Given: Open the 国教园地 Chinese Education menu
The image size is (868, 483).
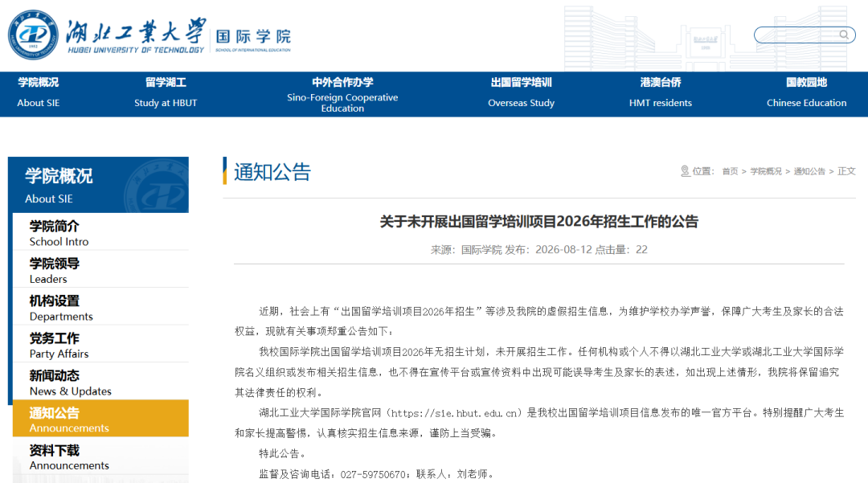Looking at the screenshot, I should point(807,92).
